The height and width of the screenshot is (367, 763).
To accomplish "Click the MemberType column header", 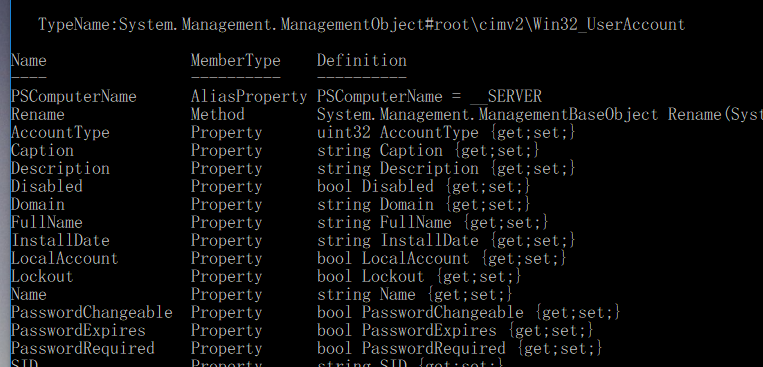I will click(x=236, y=60).
